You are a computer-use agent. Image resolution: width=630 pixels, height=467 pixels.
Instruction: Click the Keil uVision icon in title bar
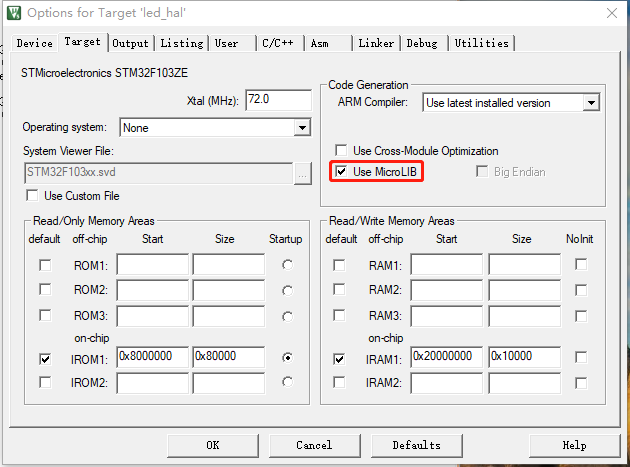pos(14,12)
